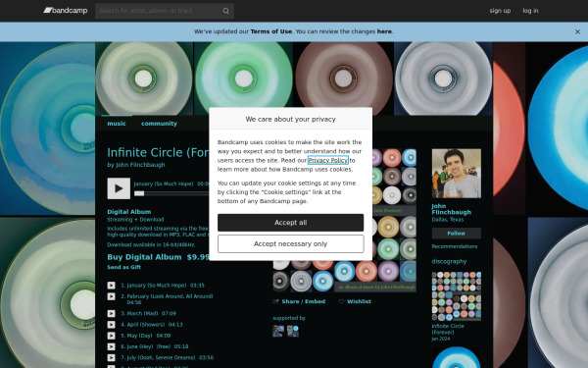Open the Privacy Policy link
Screen dimensions: 588x368
[x=328, y=160]
